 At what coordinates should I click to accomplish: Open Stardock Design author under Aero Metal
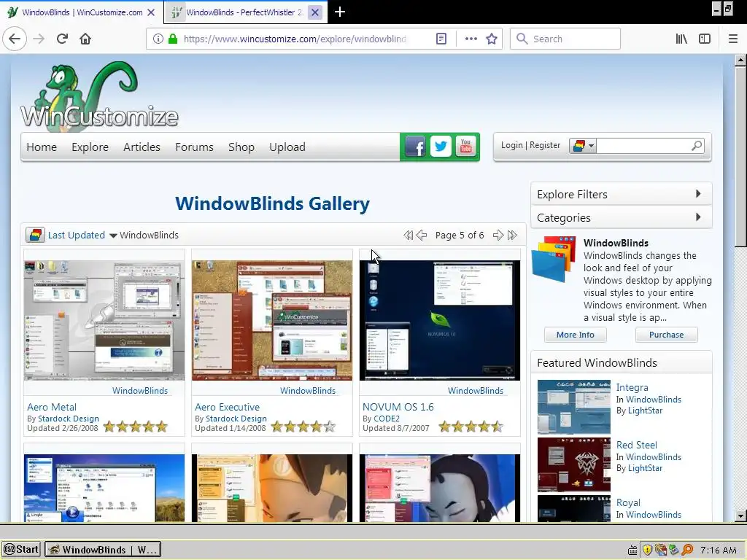click(68, 419)
